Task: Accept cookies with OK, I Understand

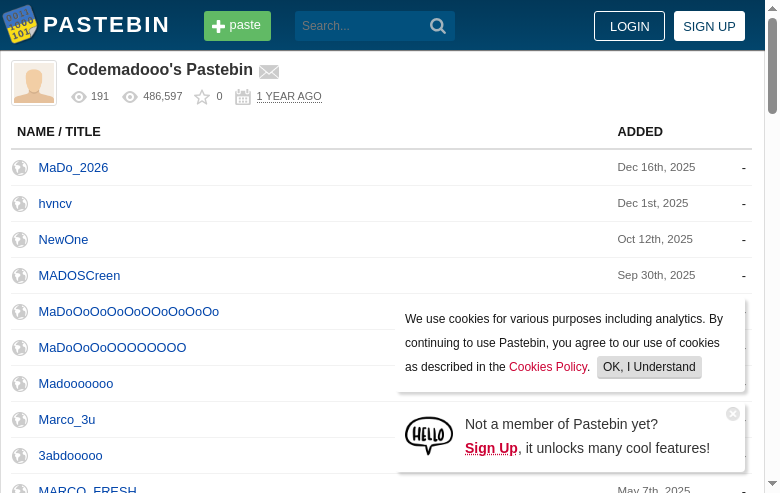Action: pyautogui.click(x=649, y=367)
